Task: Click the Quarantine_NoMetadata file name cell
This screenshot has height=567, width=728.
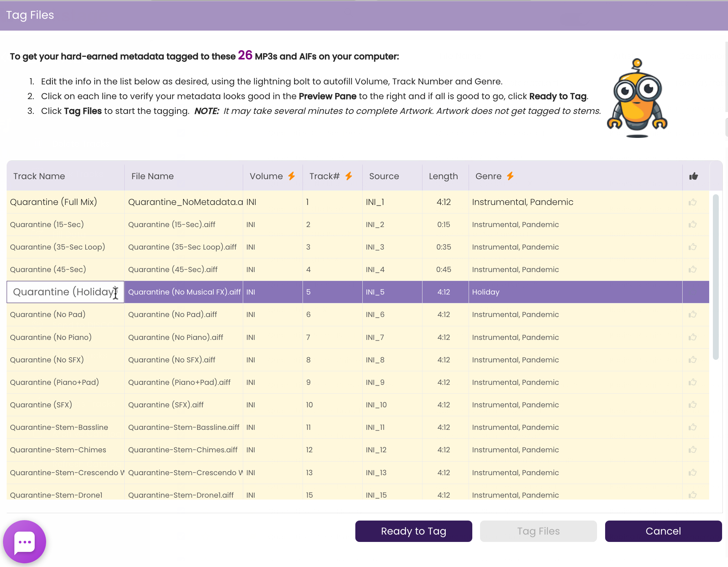Action: click(184, 202)
